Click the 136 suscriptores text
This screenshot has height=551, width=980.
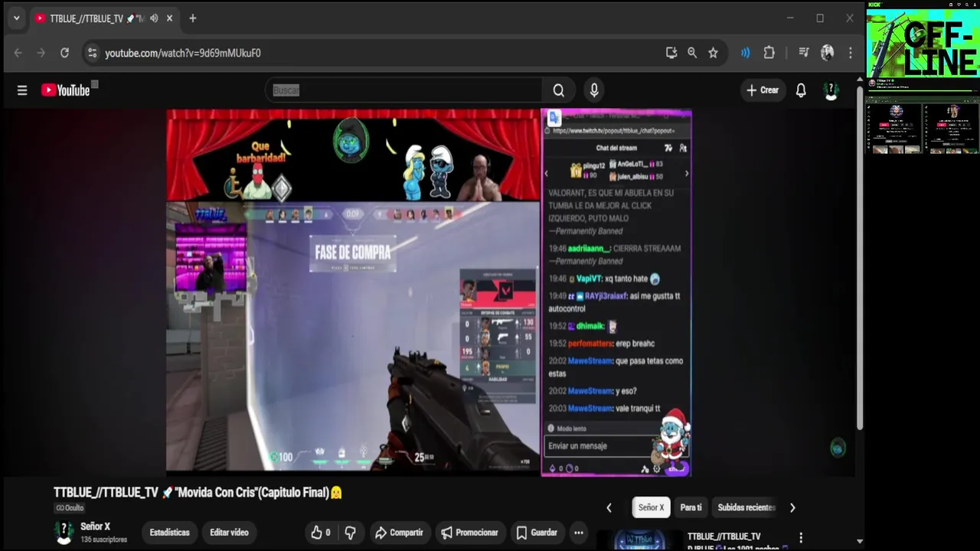(103, 540)
